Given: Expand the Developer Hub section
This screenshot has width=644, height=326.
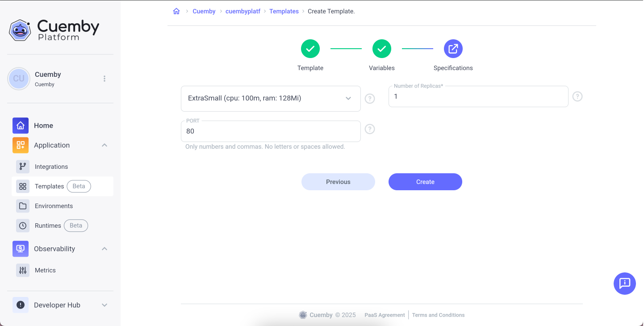Looking at the screenshot, I should [x=104, y=305].
